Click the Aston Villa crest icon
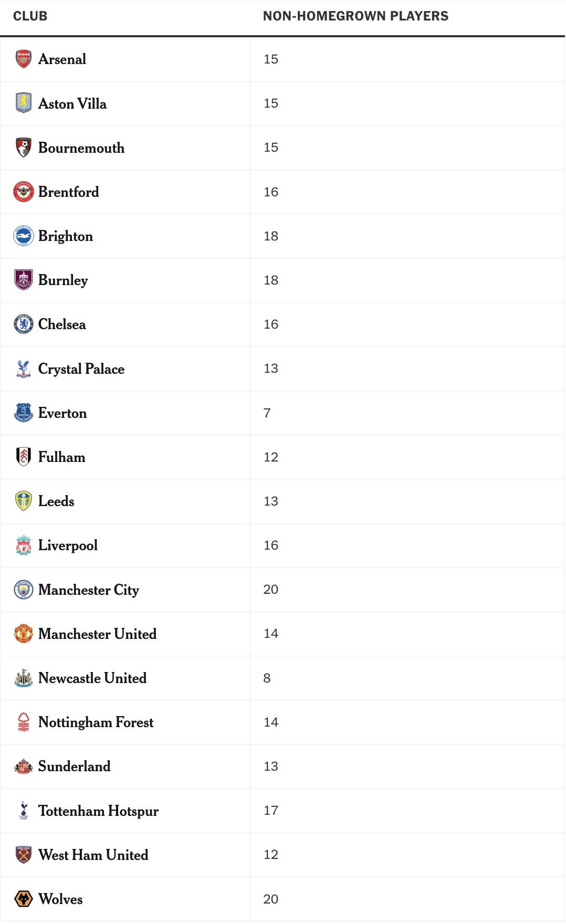 24,103
